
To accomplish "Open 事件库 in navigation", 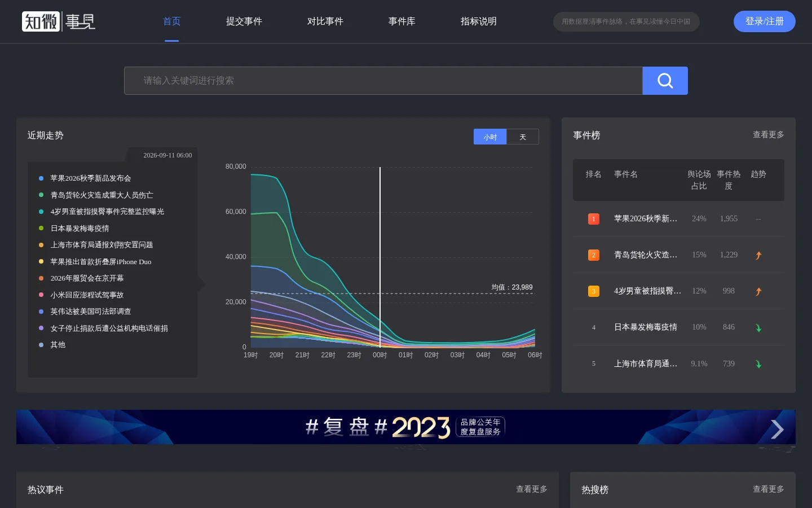I will click(x=401, y=21).
